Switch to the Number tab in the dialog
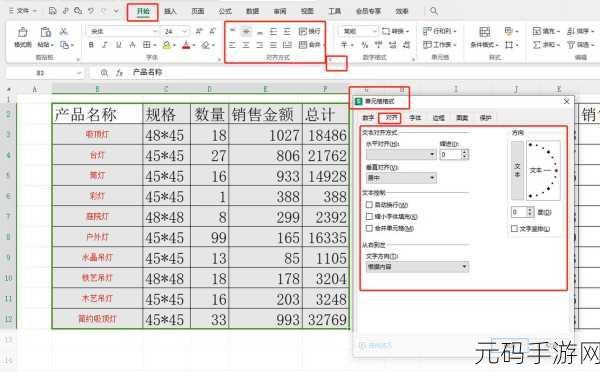 pyautogui.click(x=368, y=118)
